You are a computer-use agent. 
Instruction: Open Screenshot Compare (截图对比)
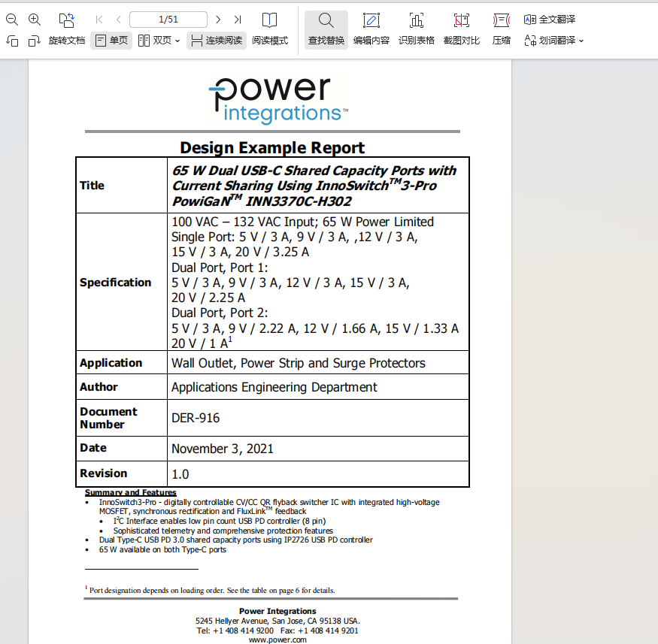click(x=462, y=29)
